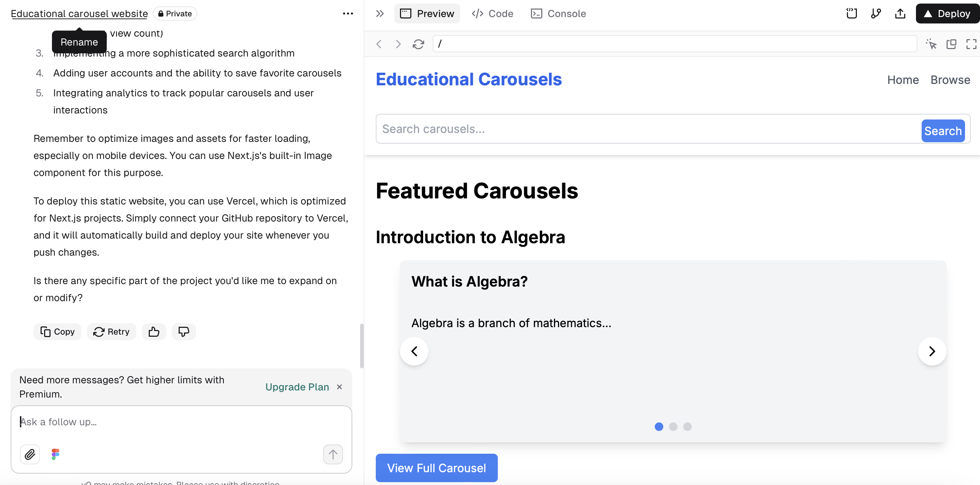Viewport: 980px width, 485px height.
Task: Click the Figma import icon
Action: (x=56, y=454)
